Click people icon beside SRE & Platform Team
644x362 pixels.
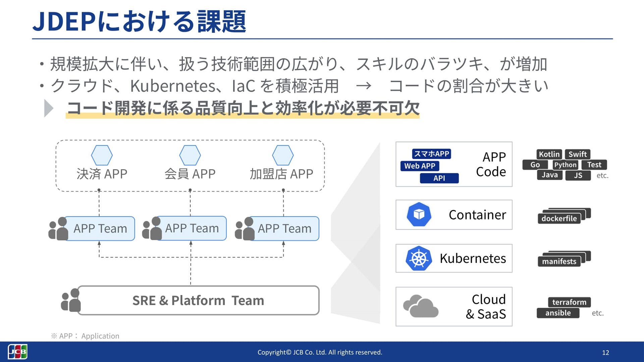(71, 300)
